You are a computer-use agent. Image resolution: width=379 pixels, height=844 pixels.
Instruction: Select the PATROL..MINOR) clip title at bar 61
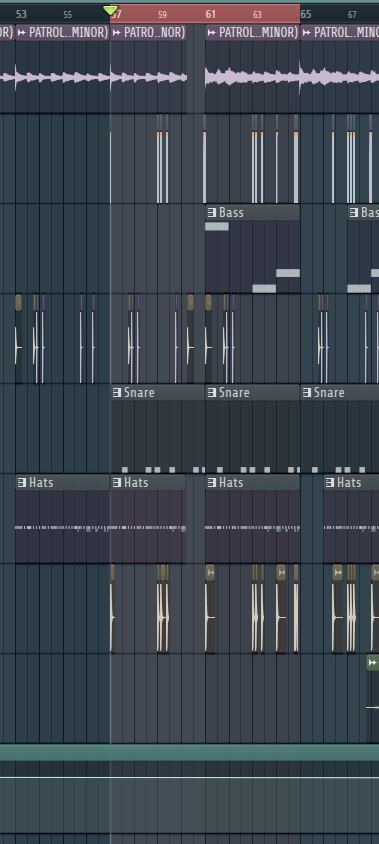tap(258, 33)
